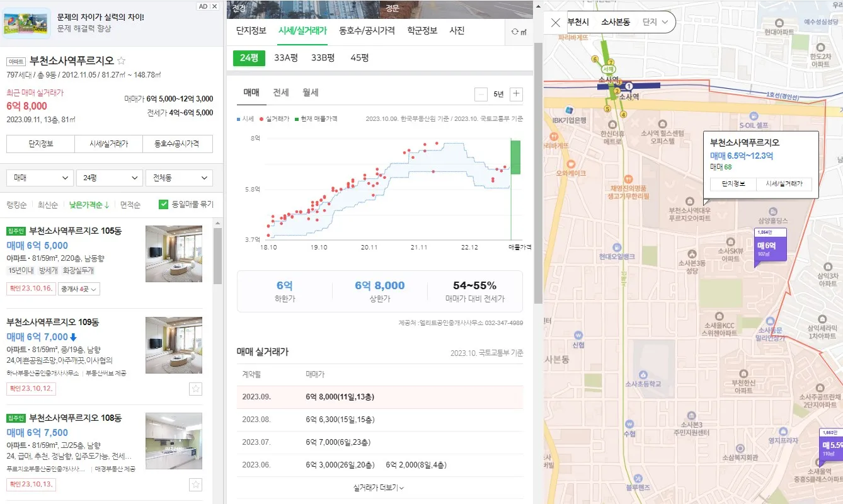Select the 33B평 size tab
This screenshot has width=843, height=504.
pyautogui.click(x=323, y=58)
